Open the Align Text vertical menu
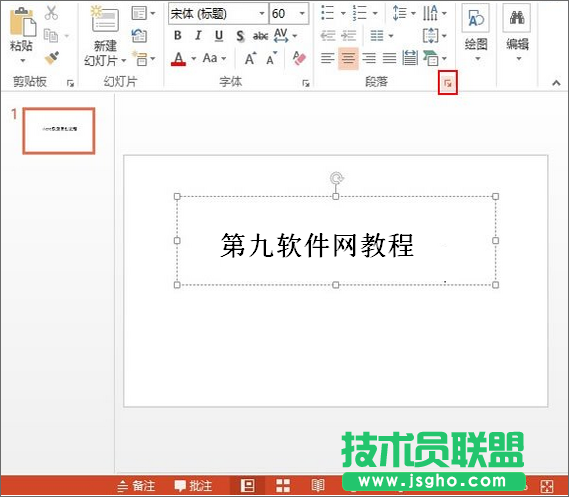569x497 pixels. tap(435, 36)
